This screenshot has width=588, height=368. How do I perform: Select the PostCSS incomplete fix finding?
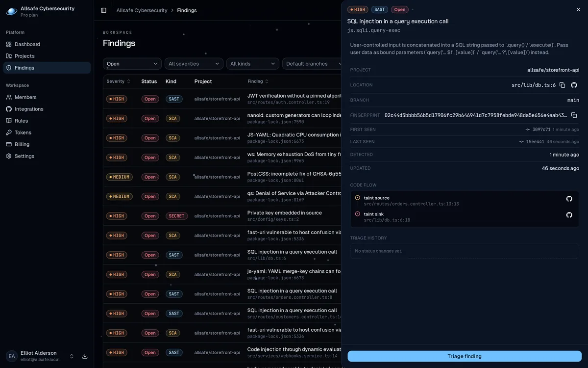[x=222, y=177]
